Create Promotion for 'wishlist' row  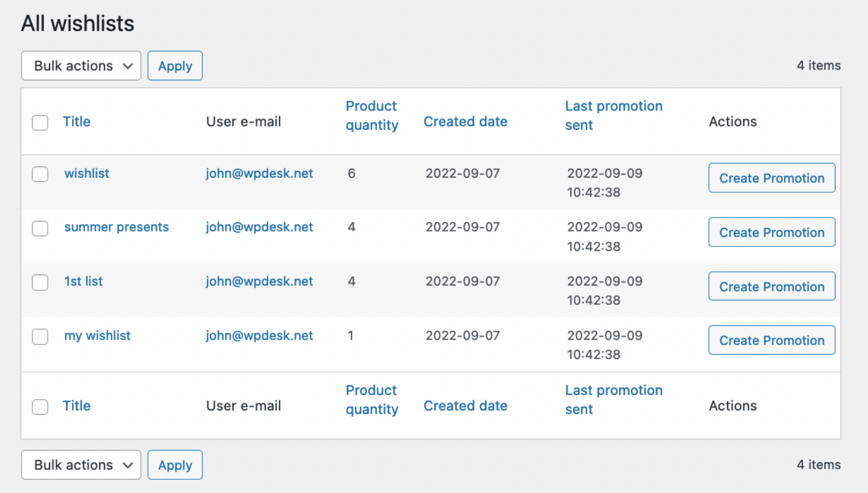coord(771,178)
